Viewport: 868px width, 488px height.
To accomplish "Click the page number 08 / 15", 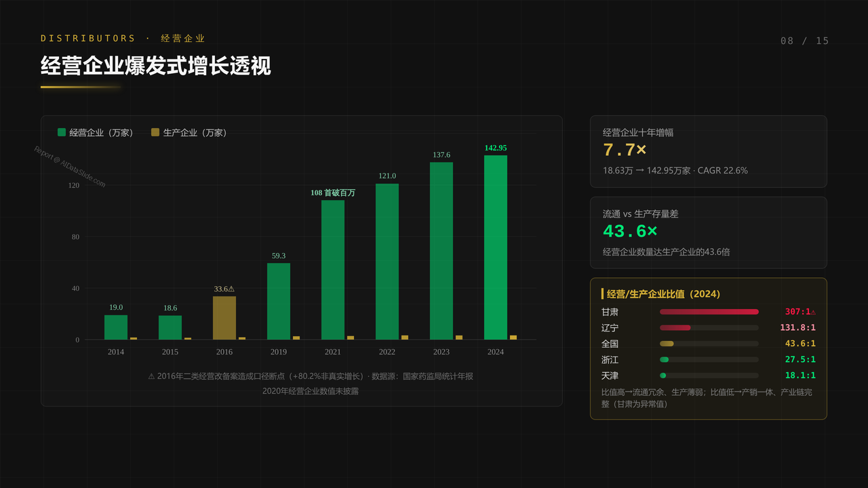I will click(x=805, y=41).
